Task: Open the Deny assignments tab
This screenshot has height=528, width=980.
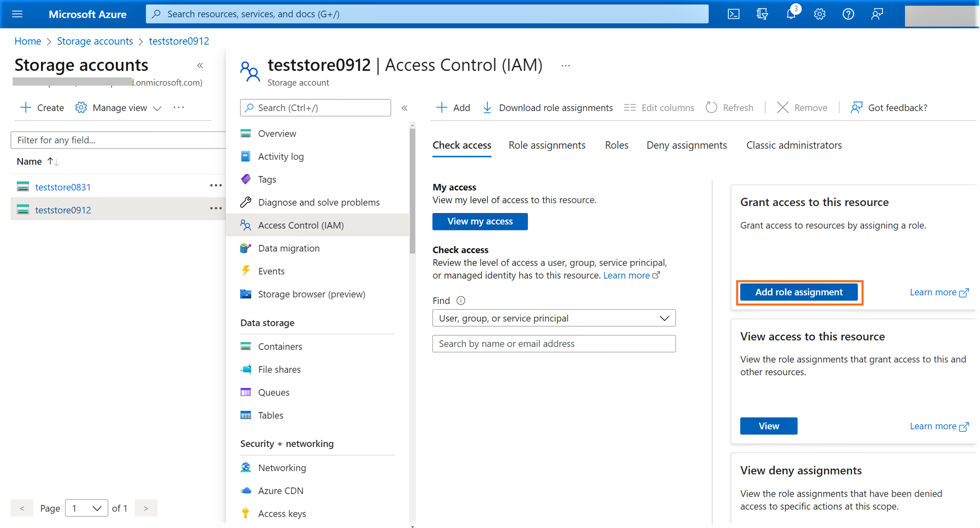Action: (x=686, y=145)
